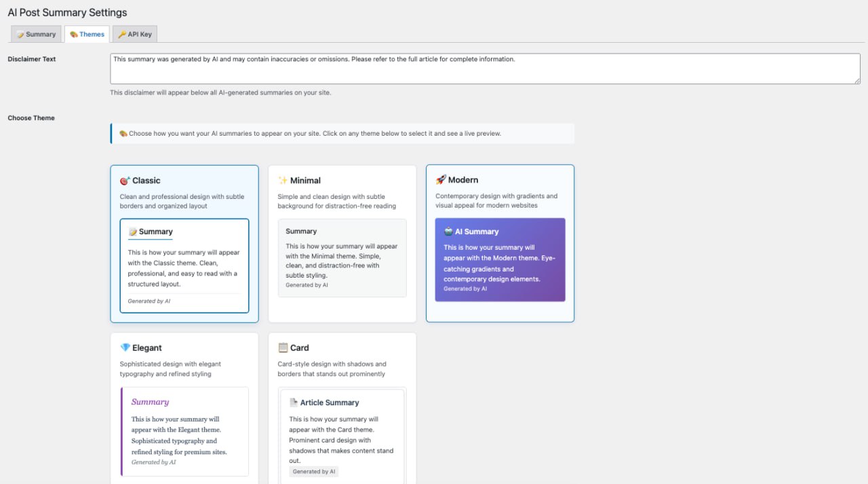Open the API Key tab

point(134,33)
